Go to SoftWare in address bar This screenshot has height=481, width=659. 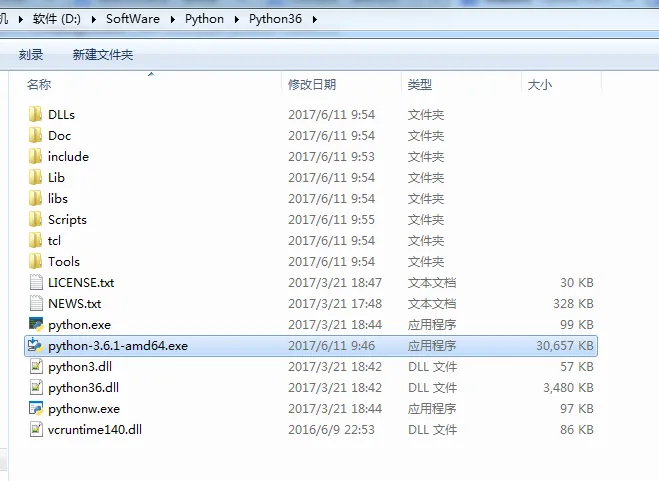tap(133, 19)
